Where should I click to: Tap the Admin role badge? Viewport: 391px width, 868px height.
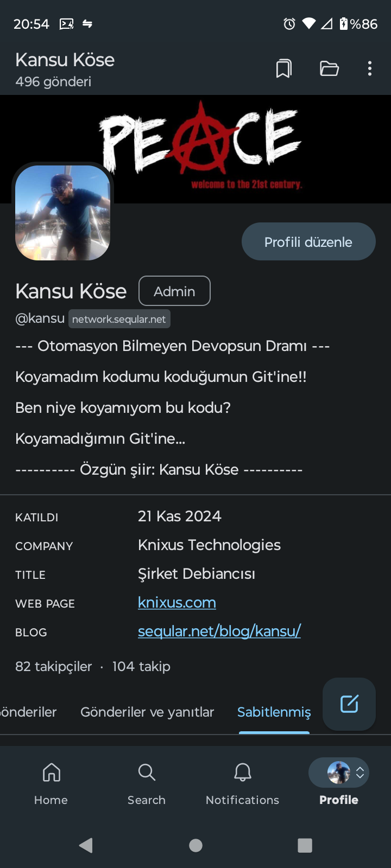pyautogui.click(x=174, y=291)
